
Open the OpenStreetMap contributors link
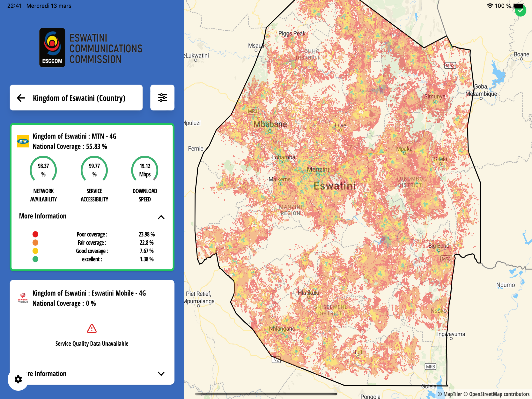click(497, 394)
